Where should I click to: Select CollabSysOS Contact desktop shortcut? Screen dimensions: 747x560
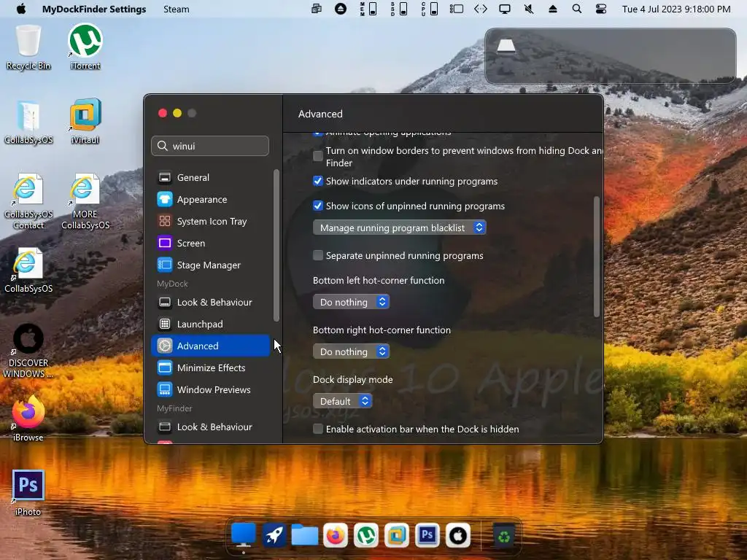[28, 202]
